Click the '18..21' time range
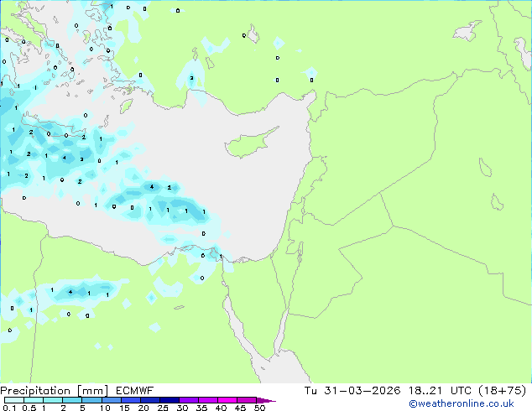The image size is (532, 411). (425, 391)
